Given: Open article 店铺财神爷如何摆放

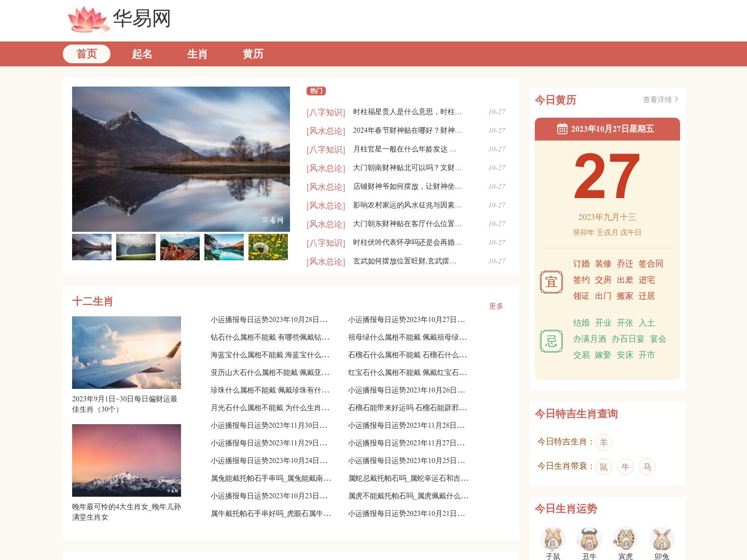Looking at the screenshot, I should coord(407,187).
